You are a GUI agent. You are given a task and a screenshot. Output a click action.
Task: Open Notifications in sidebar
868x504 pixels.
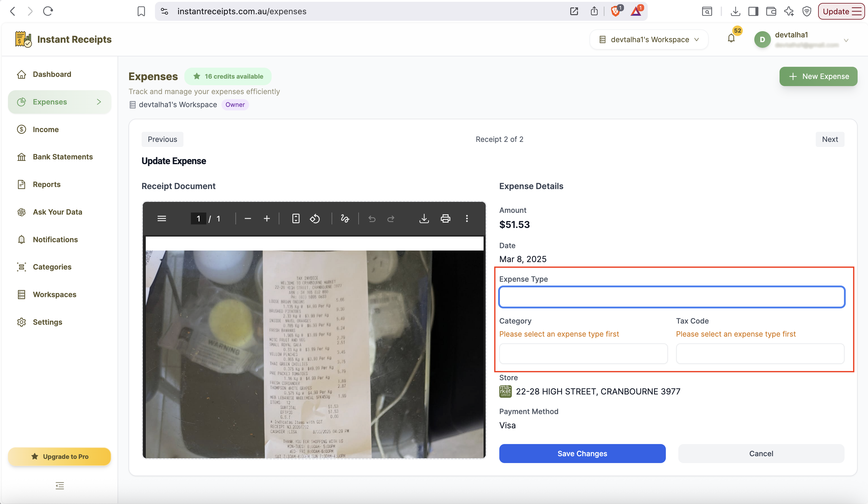56,240
